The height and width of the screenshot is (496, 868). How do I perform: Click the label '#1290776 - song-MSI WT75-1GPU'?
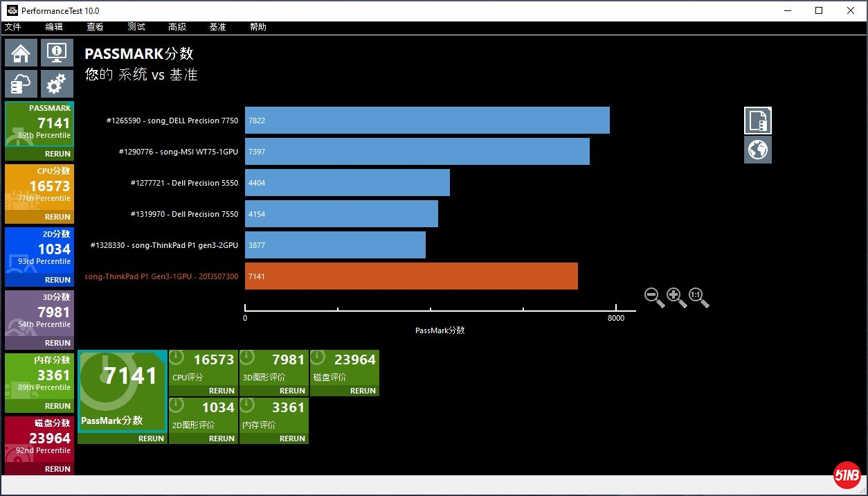click(x=179, y=152)
